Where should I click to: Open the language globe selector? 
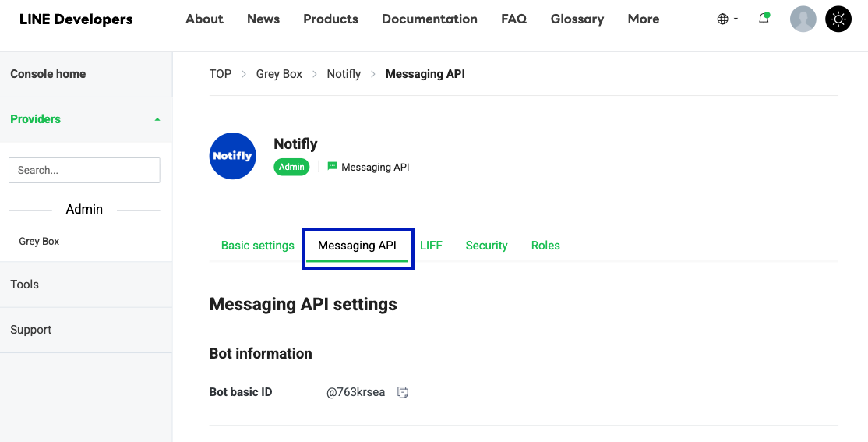[x=727, y=19]
